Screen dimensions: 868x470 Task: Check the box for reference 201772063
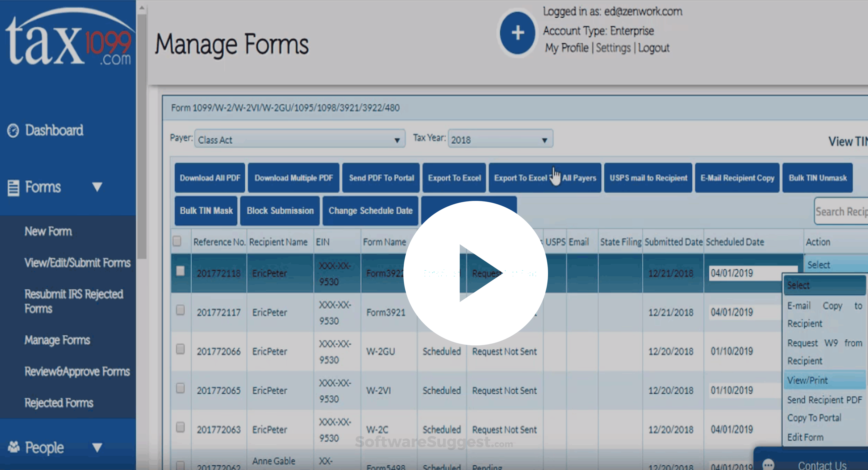click(x=180, y=427)
